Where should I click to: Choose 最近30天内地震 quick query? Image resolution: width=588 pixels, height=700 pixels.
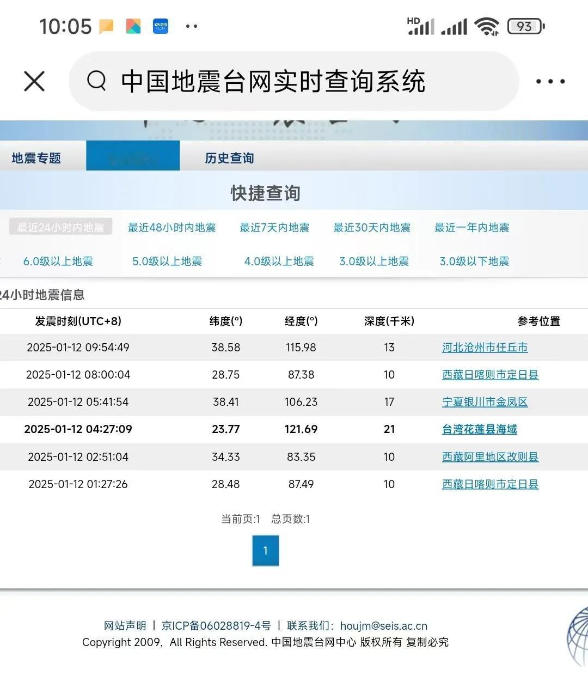point(372,227)
